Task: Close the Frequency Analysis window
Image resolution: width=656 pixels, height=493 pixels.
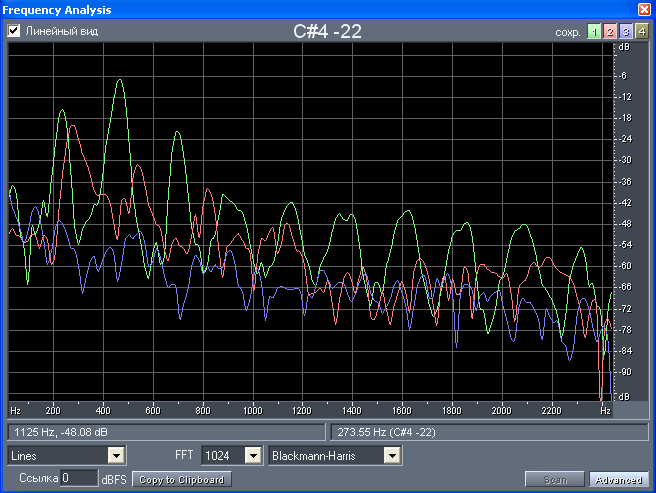Action: (x=644, y=9)
